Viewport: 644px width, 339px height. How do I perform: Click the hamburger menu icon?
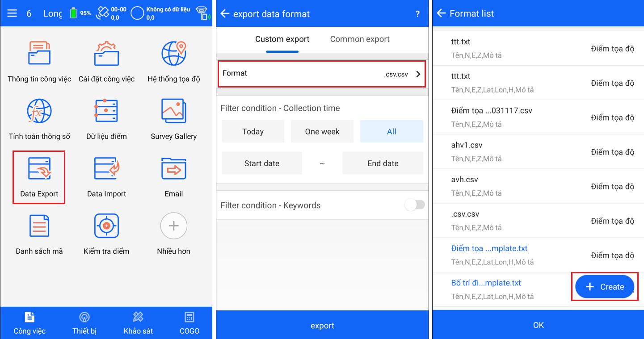coord(12,13)
